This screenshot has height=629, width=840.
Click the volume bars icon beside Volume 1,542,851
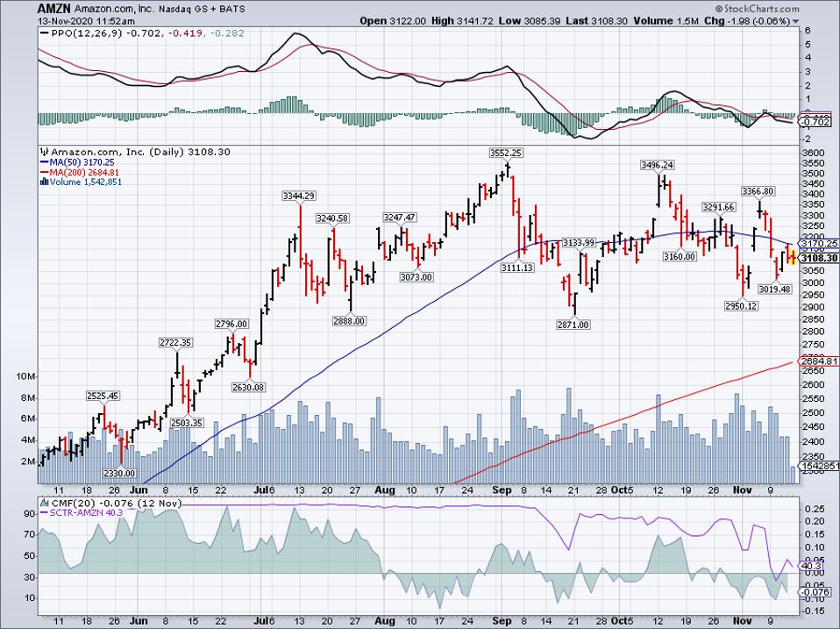[x=45, y=182]
